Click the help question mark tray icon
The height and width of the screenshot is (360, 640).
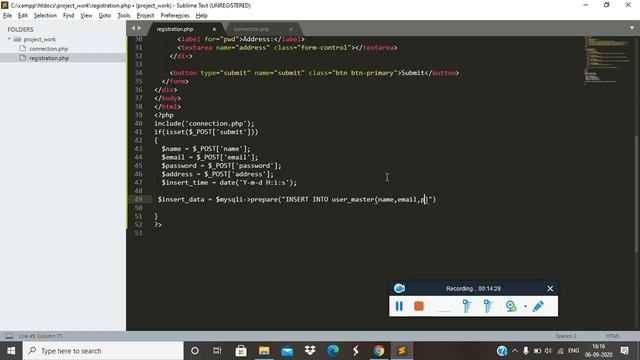pos(502,351)
